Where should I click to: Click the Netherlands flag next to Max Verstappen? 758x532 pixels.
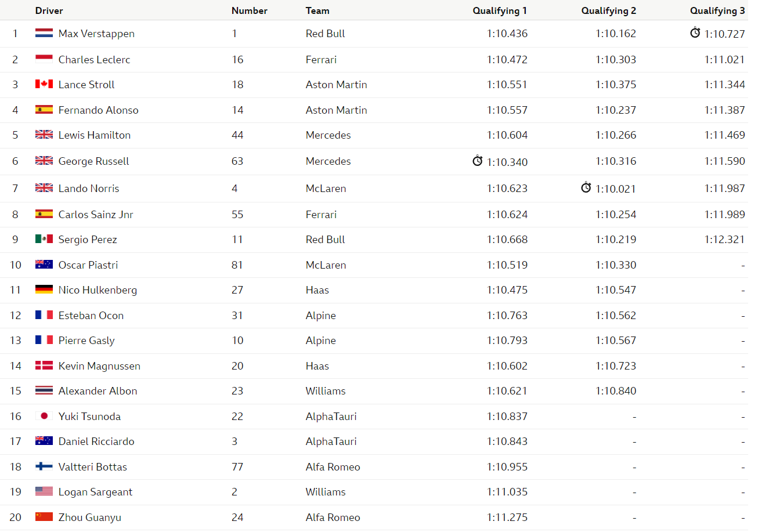pyautogui.click(x=44, y=33)
